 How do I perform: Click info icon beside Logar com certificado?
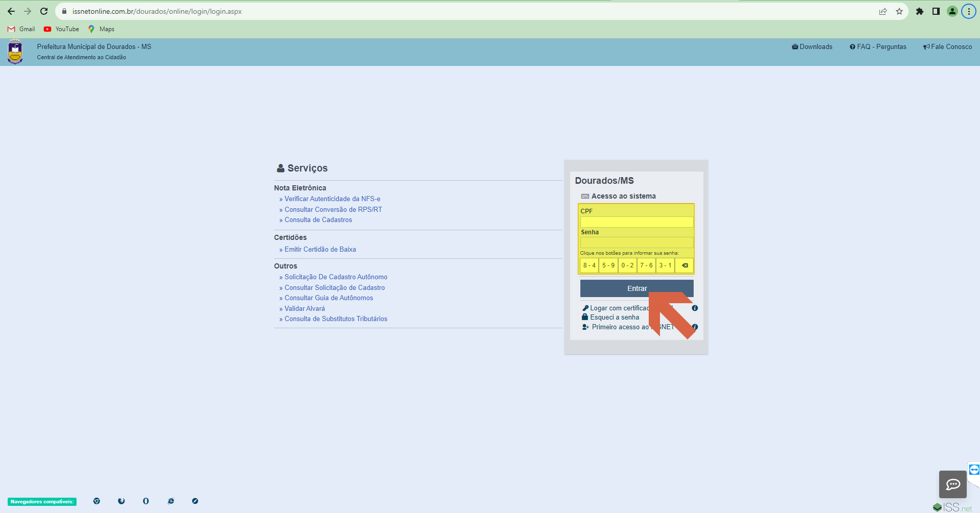(695, 308)
